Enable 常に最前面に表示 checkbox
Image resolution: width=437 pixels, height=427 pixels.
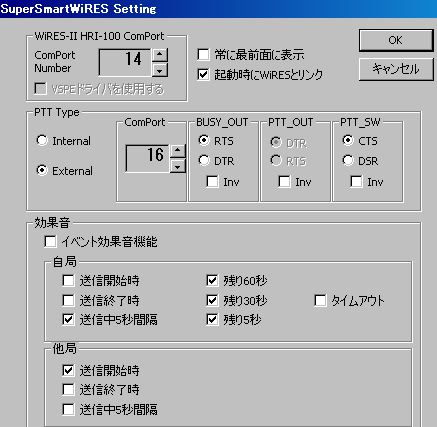click(x=203, y=55)
